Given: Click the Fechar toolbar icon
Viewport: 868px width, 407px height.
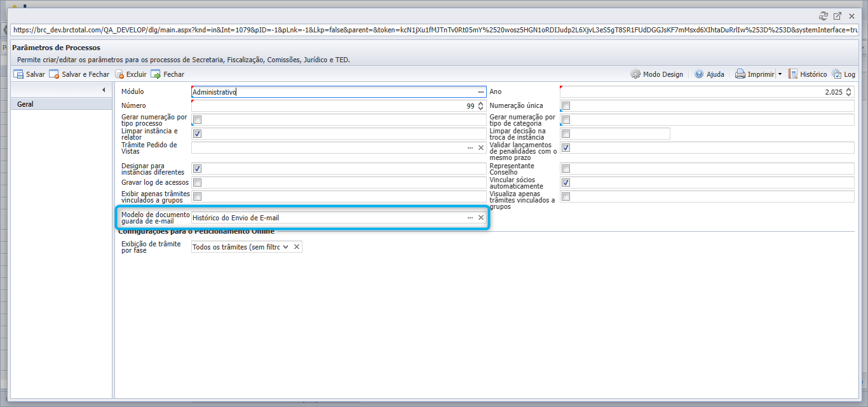Looking at the screenshot, I should click(x=155, y=74).
